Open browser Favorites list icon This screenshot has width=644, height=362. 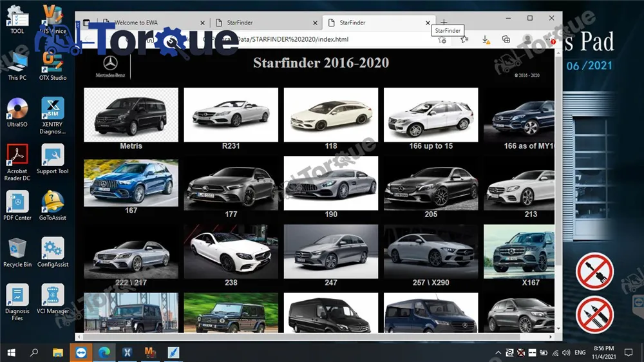pos(464,39)
